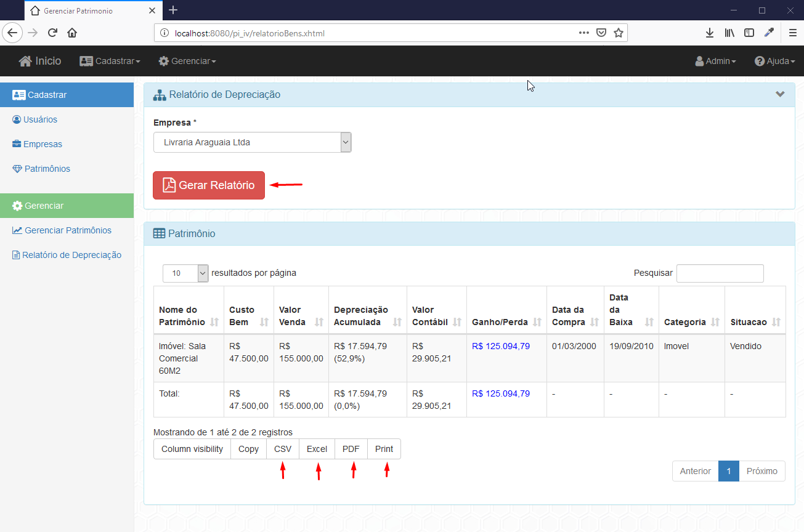
Task: Sort table by Valor Venda column
Action: tap(301, 310)
